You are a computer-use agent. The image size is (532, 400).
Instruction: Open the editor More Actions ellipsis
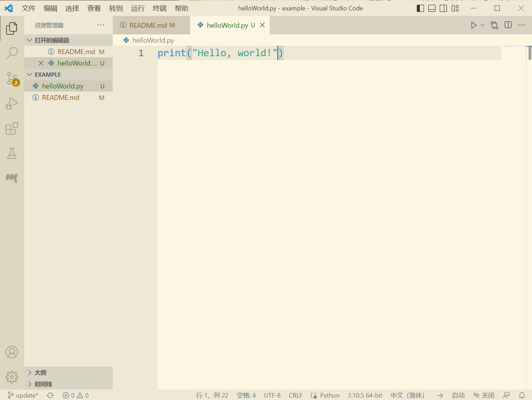click(x=521, y=25)
